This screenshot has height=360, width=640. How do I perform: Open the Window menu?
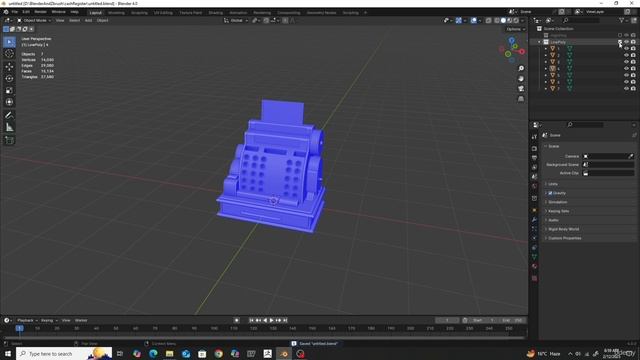click(x=58, y=12)
